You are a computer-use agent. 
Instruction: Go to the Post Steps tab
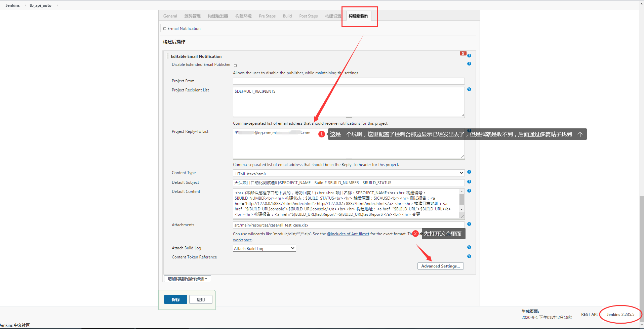point(308,16)
